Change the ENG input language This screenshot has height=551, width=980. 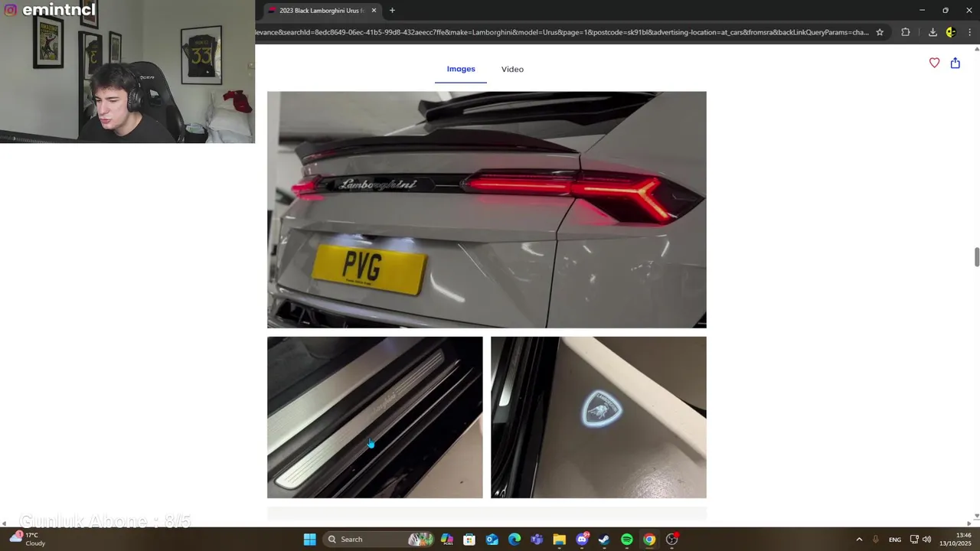click(895, 540)
